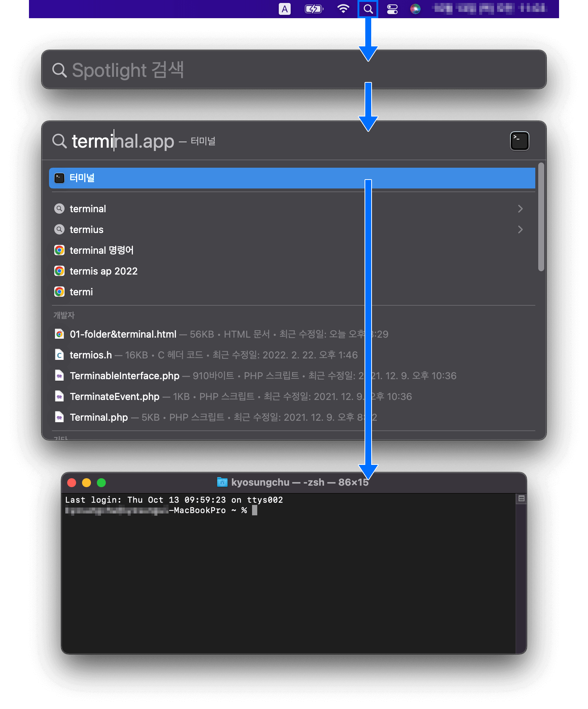Image resolution: width=588 pixels, height=709 pixels.
Task: Click Terminal app preview icon in search bar
Action: click(519, 141)
